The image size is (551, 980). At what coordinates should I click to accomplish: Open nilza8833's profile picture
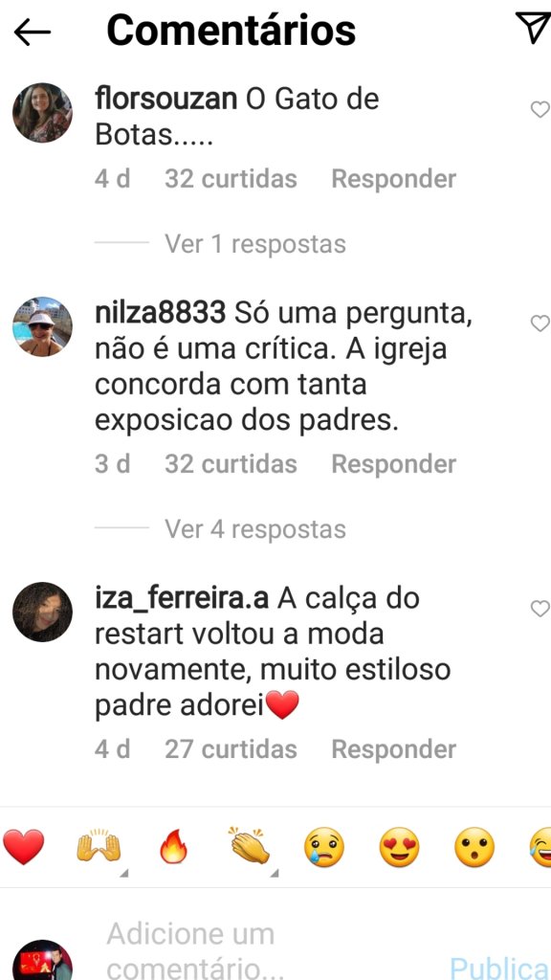pyautogui.click(x=42, y=327)
